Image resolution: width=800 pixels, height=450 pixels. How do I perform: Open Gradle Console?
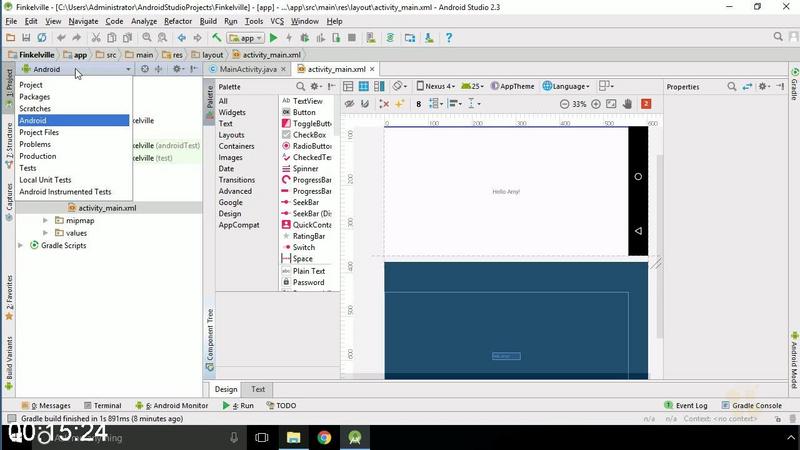point(752,406)
